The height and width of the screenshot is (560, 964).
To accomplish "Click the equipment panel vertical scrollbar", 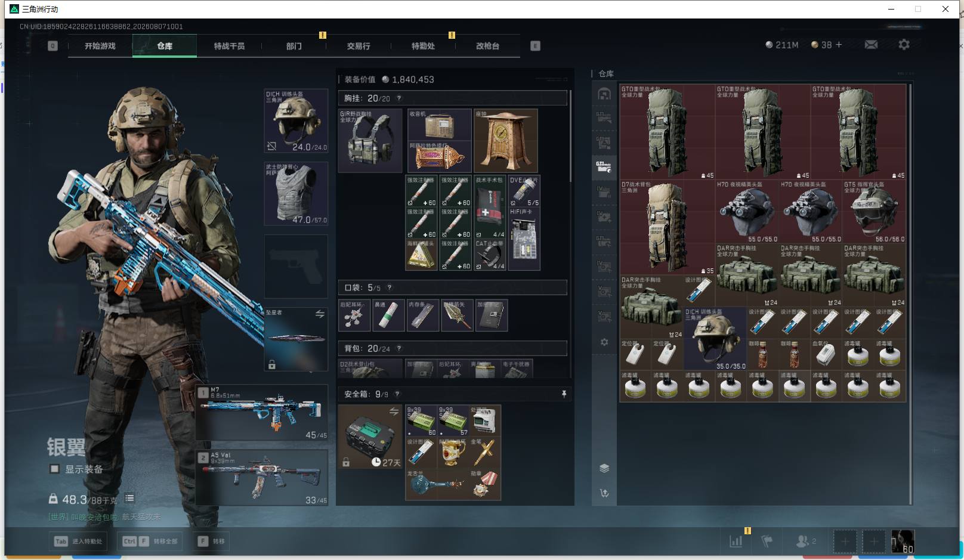I will [570, 136].
